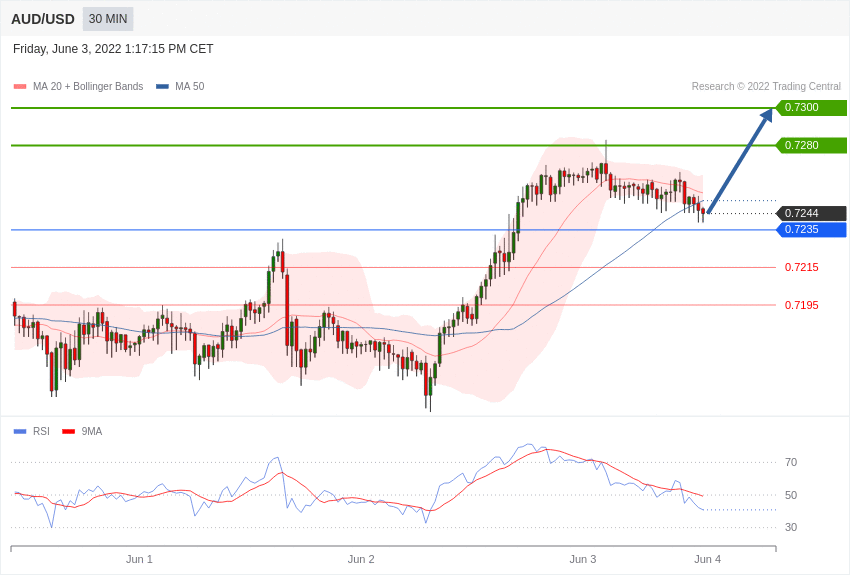Image resolution: width=850 pixels, height=576 pixels.
Task: Click the Jun 1 date axis label
Action: click(139, 559)
